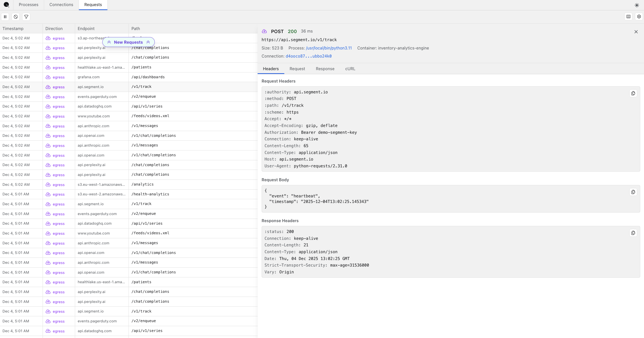Toggle the column layout icon

[628, 17]
